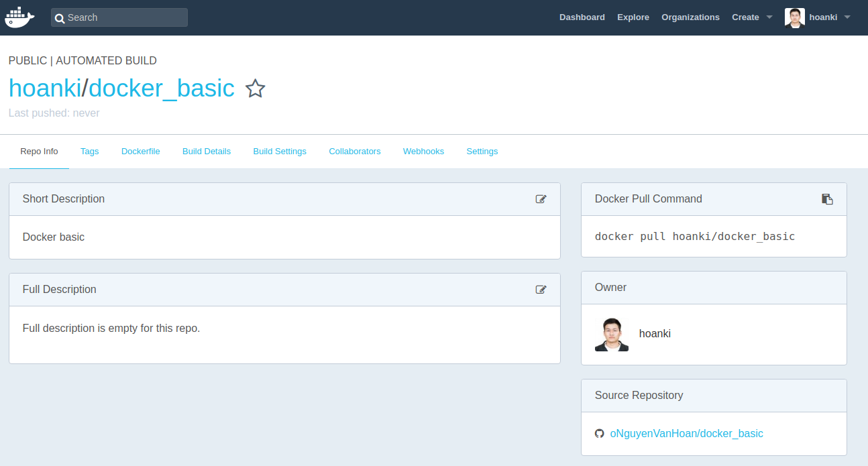This screenshot has width=868, height=466.
Task: Click the GitHub icon in Source Repository
Action: pos(600,434)
